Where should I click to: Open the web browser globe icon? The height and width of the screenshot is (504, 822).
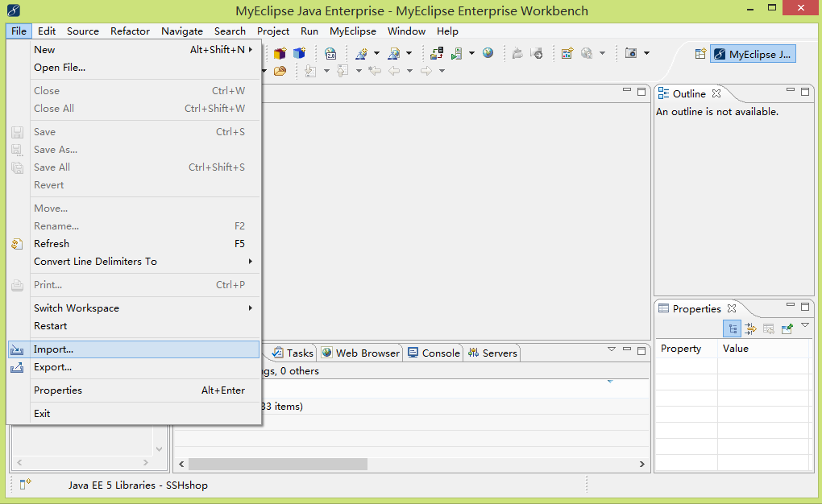pos(488,53)
